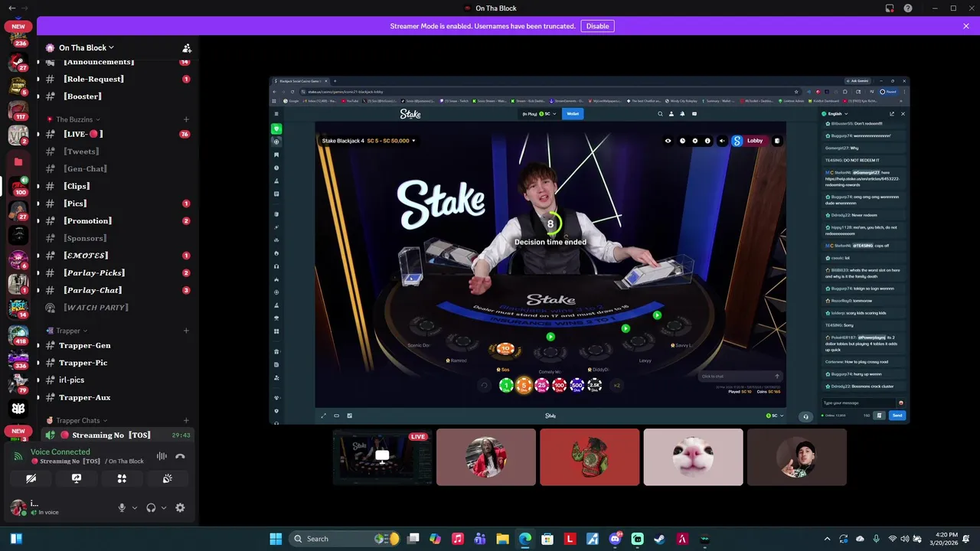Add a channel to Trapper Chats category
The width and height of the screenshot is (980, 551).
coord(186,420)
